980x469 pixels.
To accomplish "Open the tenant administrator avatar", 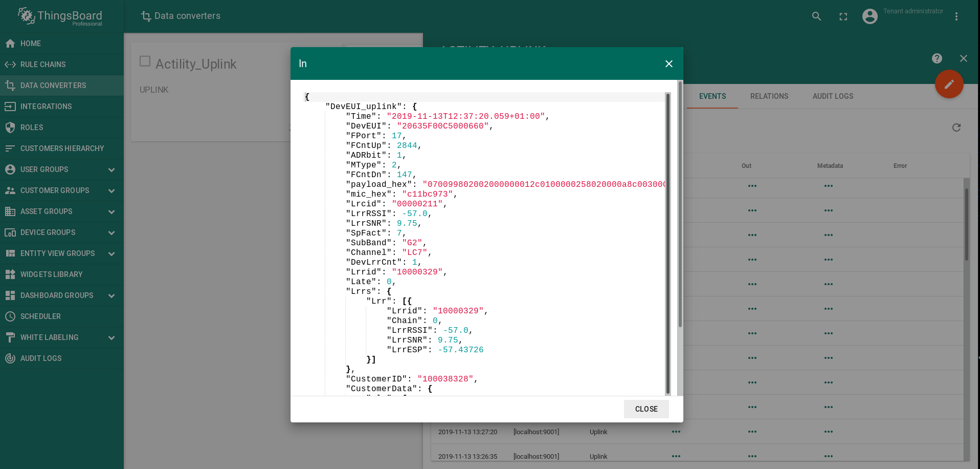I will 870,16.
